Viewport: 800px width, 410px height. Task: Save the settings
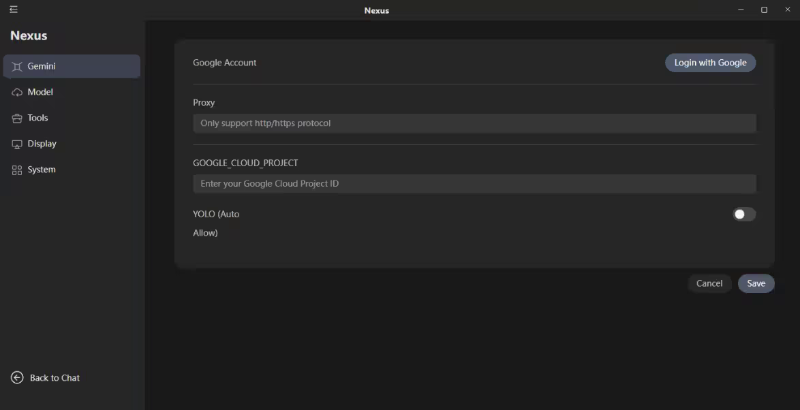coord(756,284)
